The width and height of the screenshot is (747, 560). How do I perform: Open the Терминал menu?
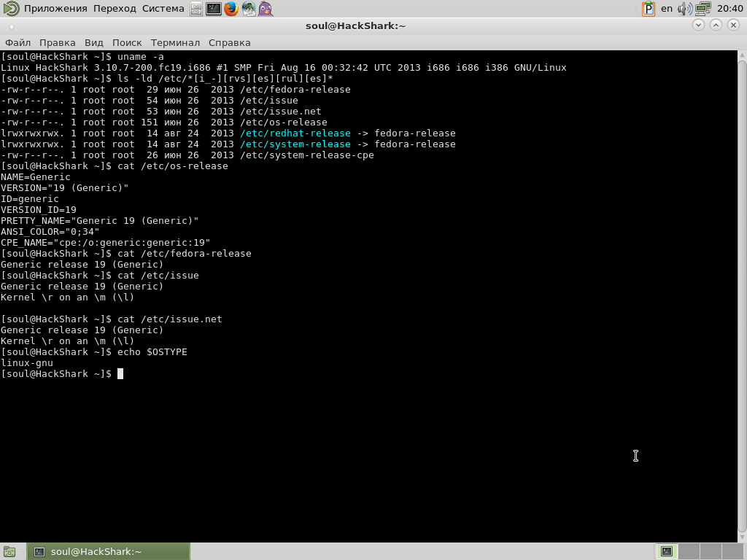175,43
